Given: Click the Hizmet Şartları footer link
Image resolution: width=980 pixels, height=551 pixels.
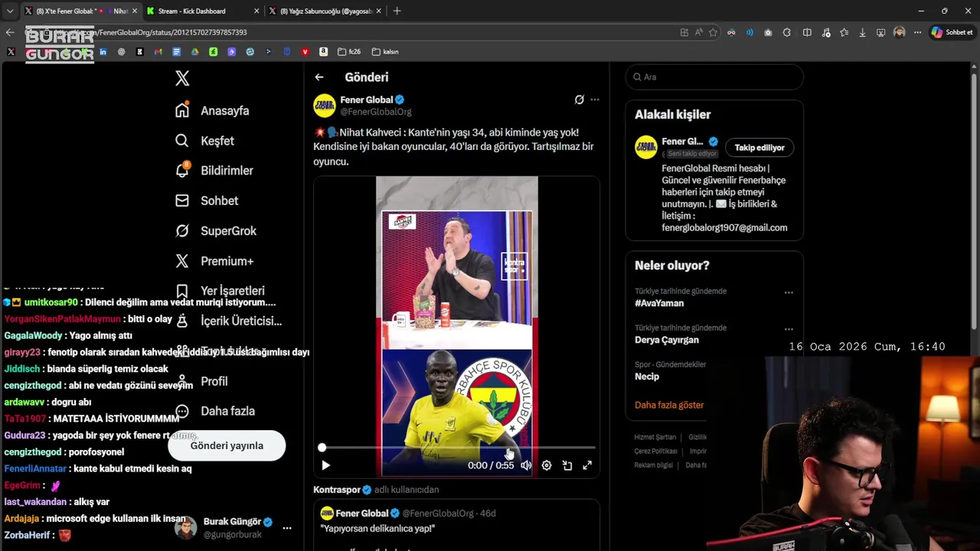Looking at the screenshot, I should [655, 437].
